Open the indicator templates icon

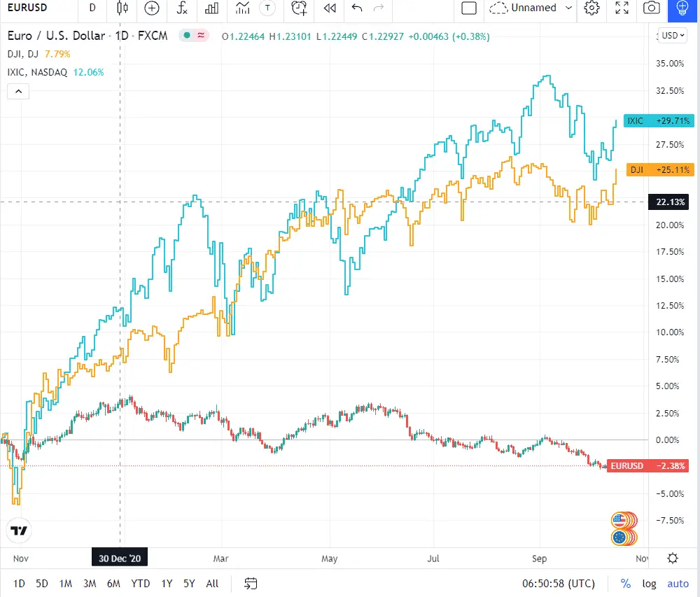[x=242, y=8]
